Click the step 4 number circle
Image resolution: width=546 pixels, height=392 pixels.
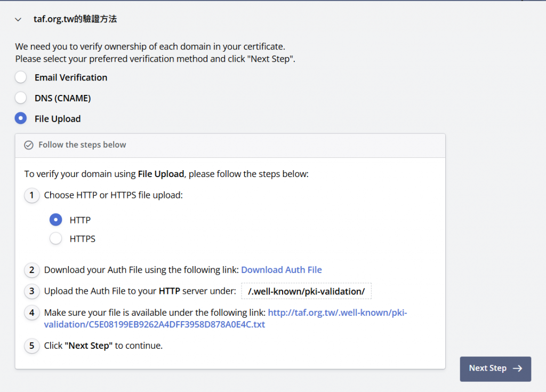pos(32,313)
